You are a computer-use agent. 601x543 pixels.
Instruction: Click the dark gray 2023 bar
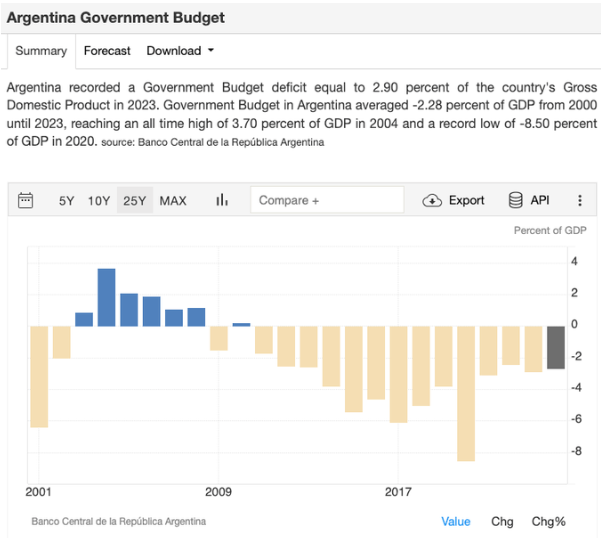point(556,348)
